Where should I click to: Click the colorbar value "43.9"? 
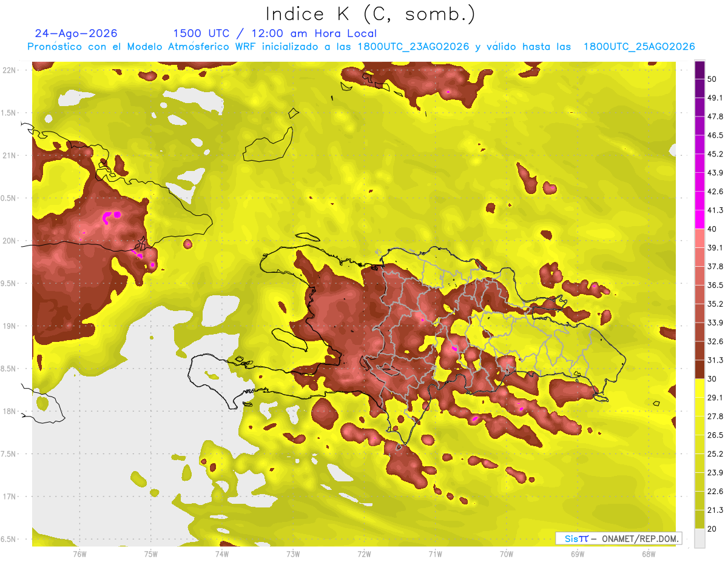coord(715,173)
